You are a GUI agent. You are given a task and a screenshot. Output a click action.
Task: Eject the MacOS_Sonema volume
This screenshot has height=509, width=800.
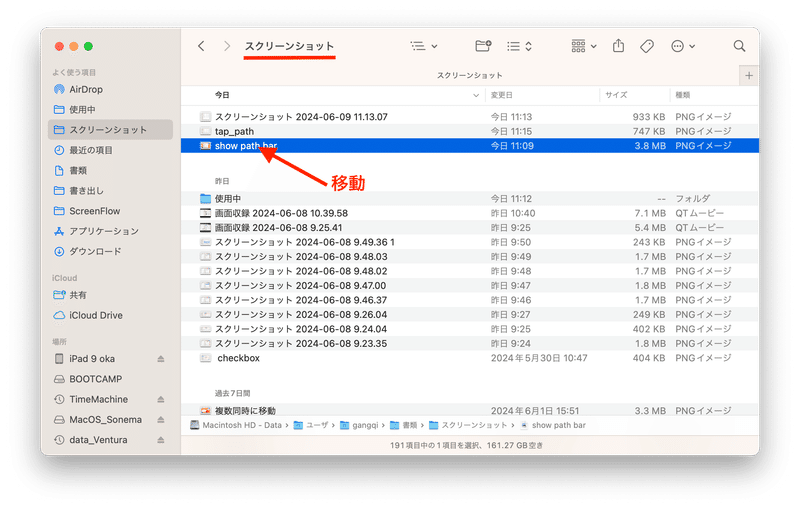(x=161, y=420)
